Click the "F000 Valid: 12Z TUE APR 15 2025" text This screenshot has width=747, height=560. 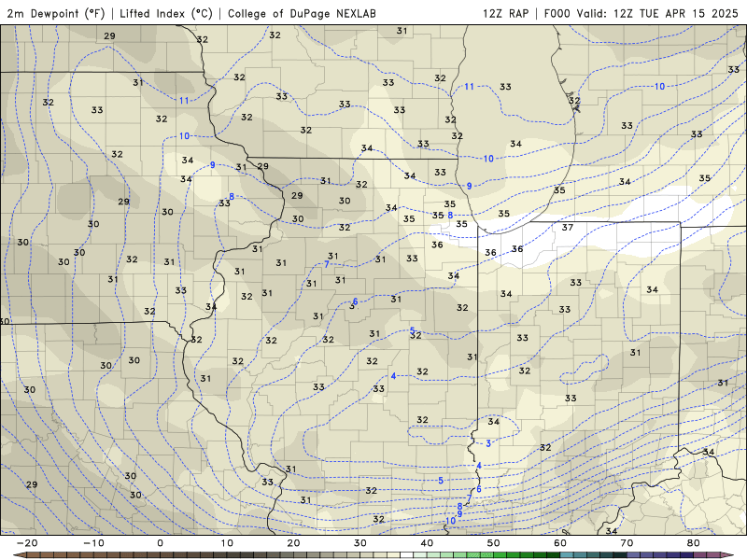point(641,13)
